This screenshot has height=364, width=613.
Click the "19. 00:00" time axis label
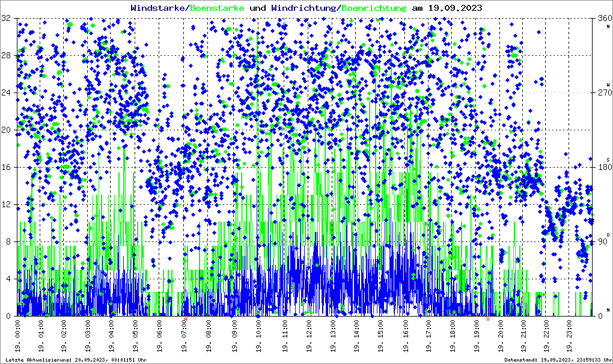[17, 336]
